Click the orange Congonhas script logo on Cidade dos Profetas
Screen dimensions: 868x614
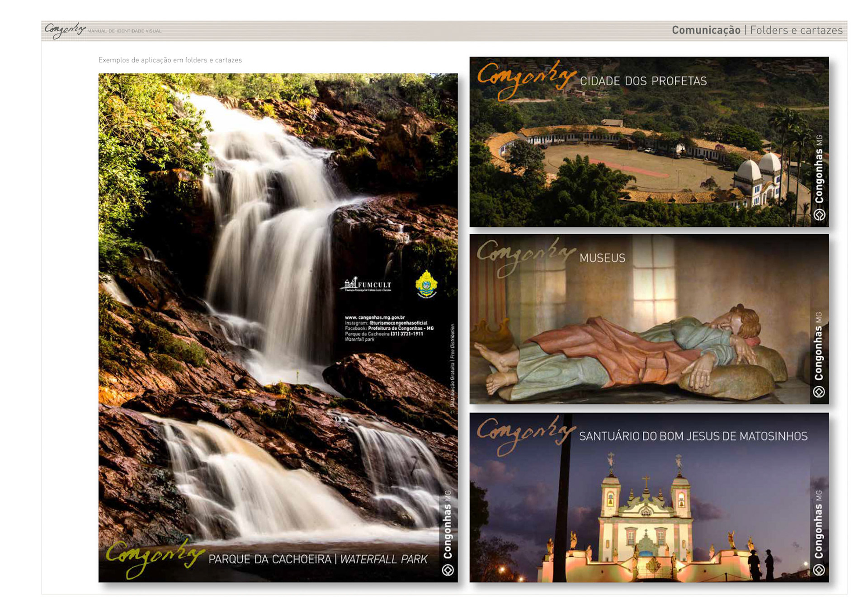coord(527,80)
